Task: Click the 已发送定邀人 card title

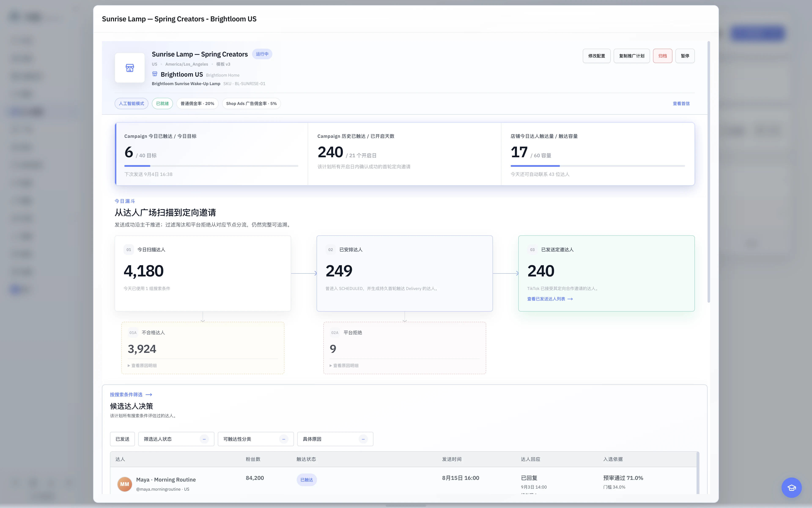Action: pos(557,250)
